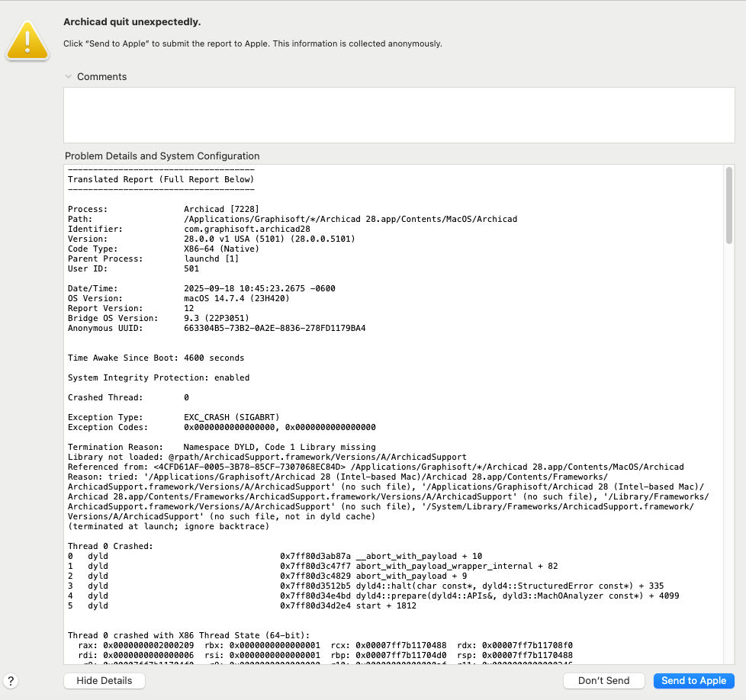Image resolution: width=746 pixels, height=700 pixels.
Task: Click the Anonymous UUID value
Action: click(x=275, y=329)
